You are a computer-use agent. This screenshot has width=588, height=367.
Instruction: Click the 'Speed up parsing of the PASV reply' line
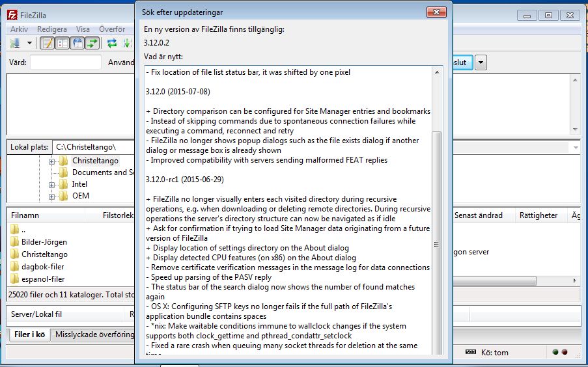(209, 277)
